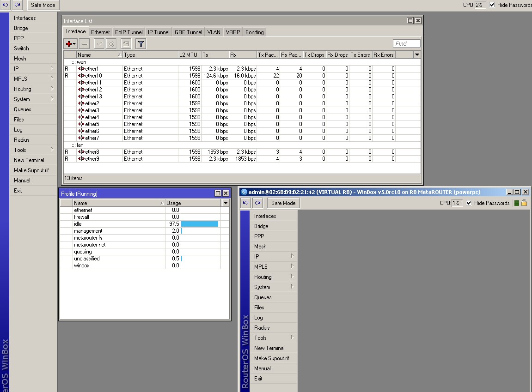Switch to the EoIP Tunnel tab
Image resolution: width=532 pixels, height=392 pixels.
pos(129,32)
